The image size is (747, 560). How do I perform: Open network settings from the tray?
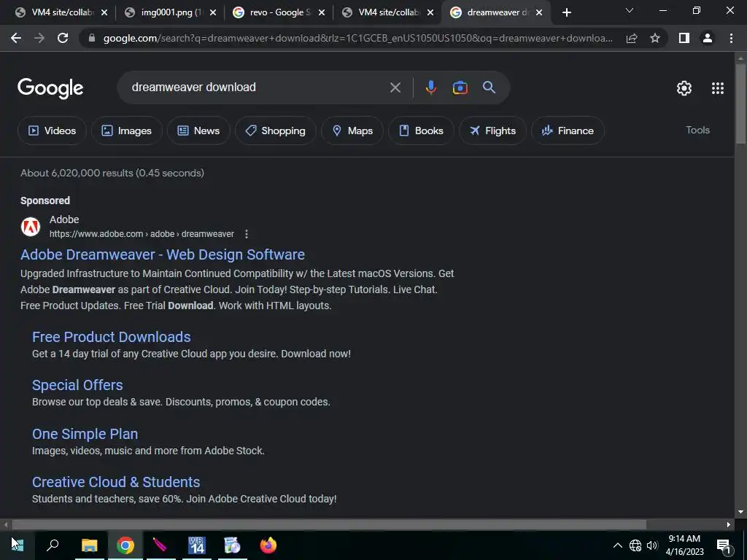tap(635, 545)
